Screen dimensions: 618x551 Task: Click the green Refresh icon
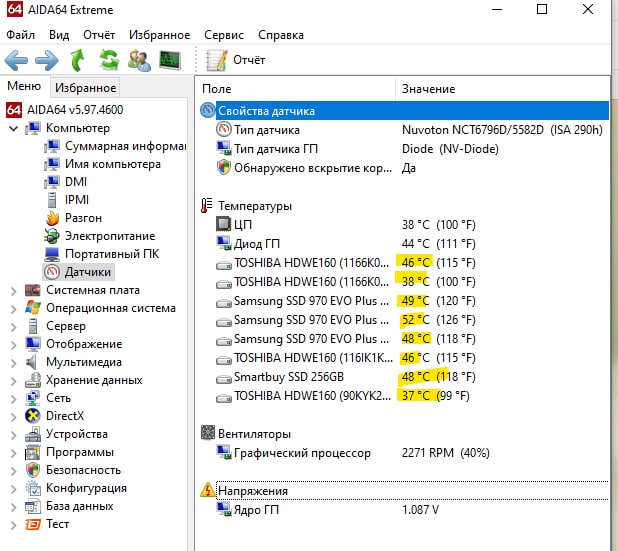[x=109, y=60]
